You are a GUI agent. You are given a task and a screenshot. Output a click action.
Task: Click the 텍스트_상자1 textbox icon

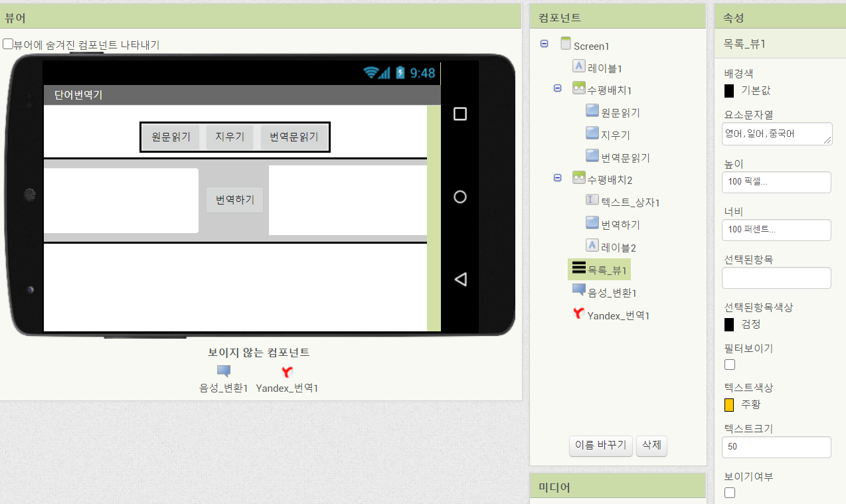click(x=592, y=200)
